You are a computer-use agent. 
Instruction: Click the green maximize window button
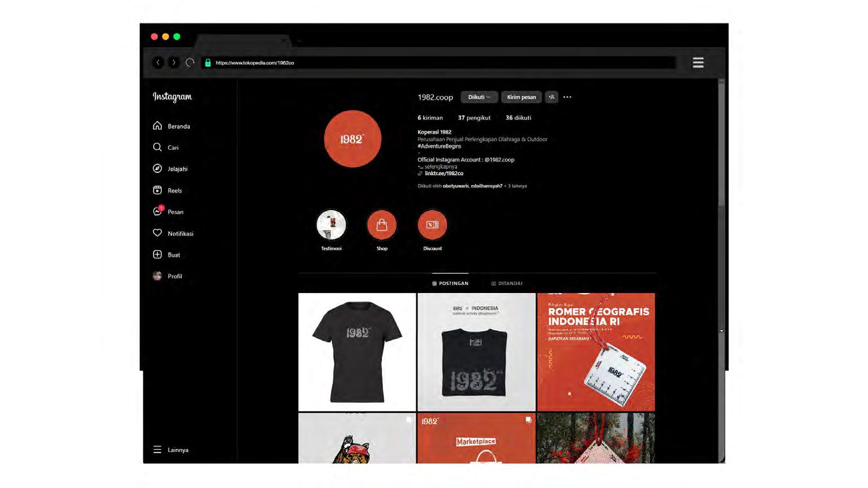(177, 37)
